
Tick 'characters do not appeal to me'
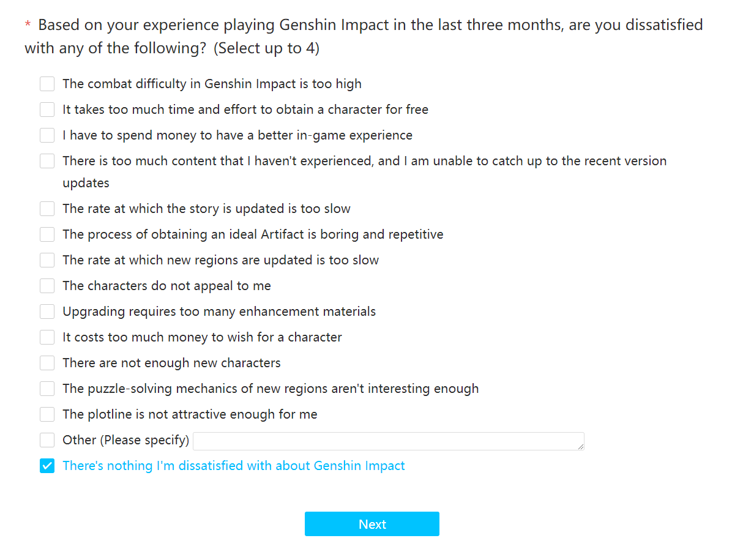tap(47, 286)
